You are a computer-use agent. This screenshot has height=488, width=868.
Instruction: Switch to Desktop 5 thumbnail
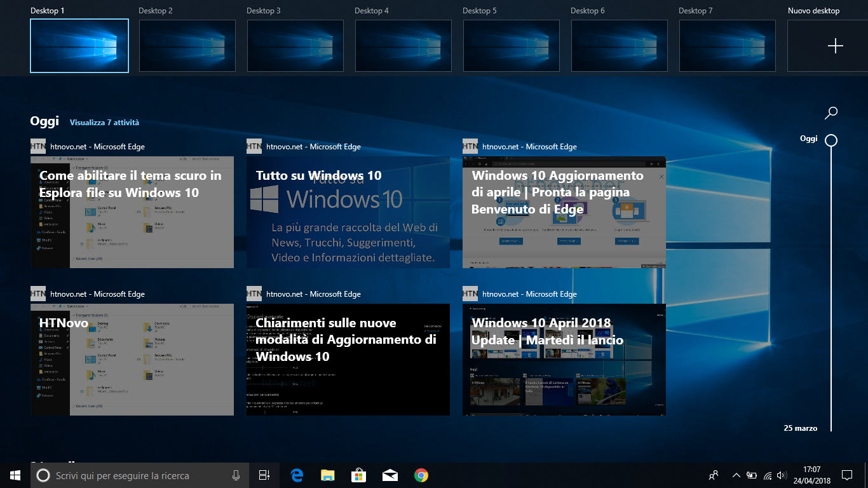(x=512, y=46)
